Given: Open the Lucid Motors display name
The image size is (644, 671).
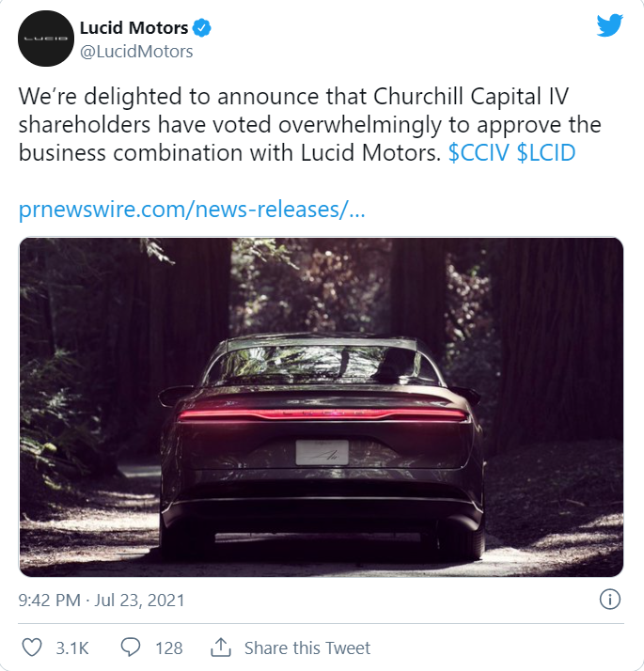Looking at the screenshot, I should [134, 29].
